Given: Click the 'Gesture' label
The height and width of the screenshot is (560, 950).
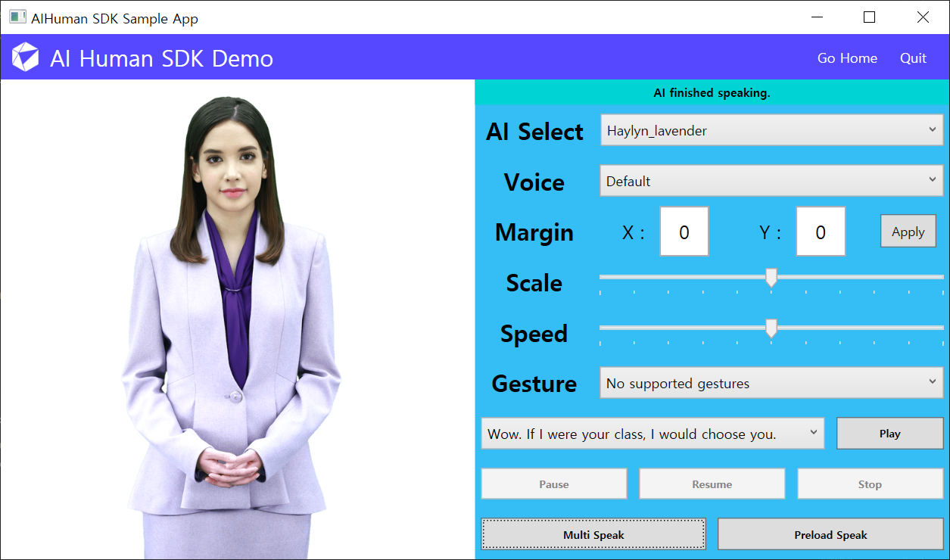Looking at the screenshot, I should [x=534, y=384].
